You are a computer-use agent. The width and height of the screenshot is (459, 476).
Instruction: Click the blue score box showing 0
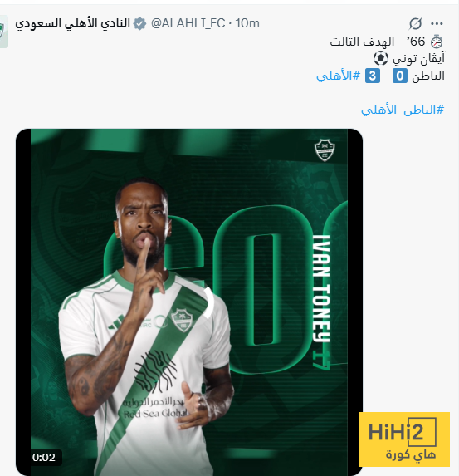(x=400, y=76)
